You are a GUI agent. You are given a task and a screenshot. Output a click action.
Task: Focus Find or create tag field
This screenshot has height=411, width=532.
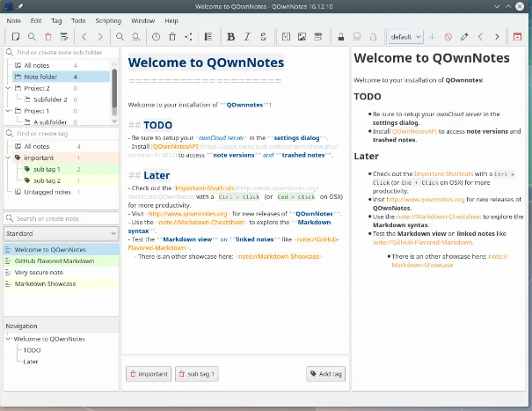point(61,134)
